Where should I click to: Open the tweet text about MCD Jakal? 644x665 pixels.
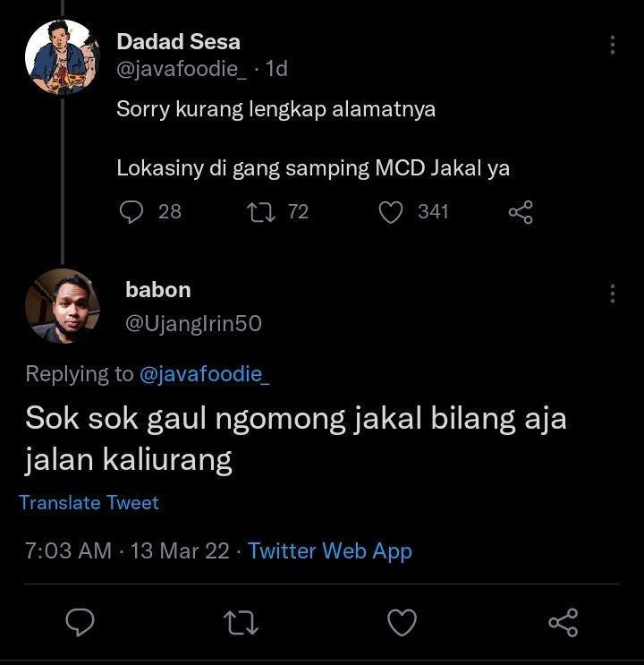pyautogui.click(x=313, y=168)
